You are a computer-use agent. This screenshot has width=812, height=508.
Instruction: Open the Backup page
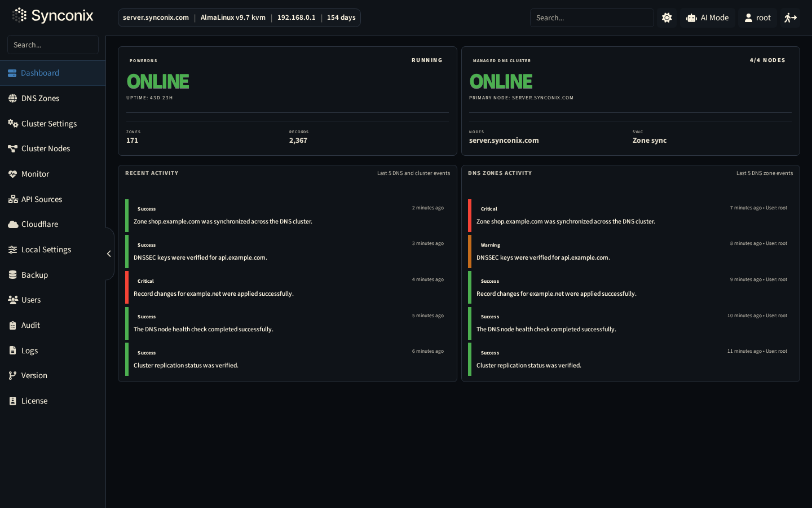point(52,275)
